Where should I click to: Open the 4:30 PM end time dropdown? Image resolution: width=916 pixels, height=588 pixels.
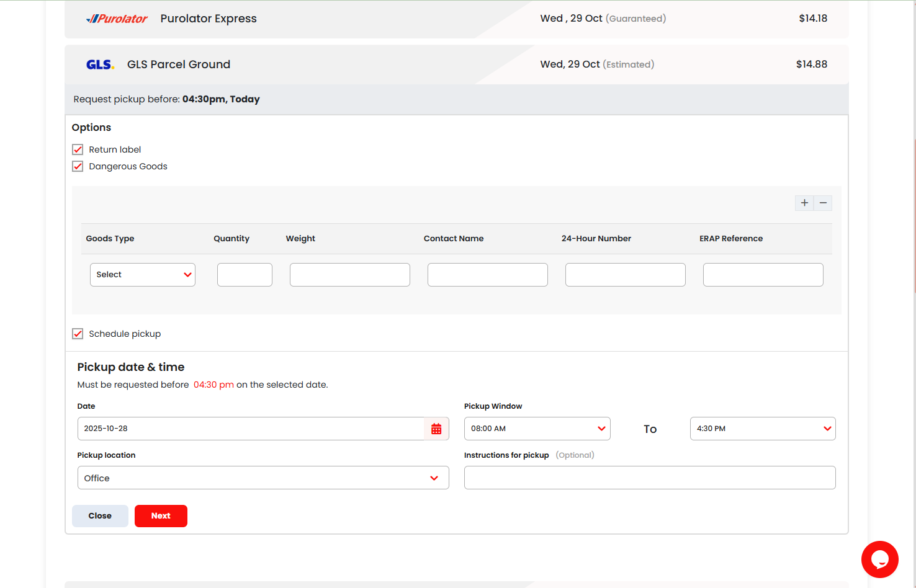point(762,428)
